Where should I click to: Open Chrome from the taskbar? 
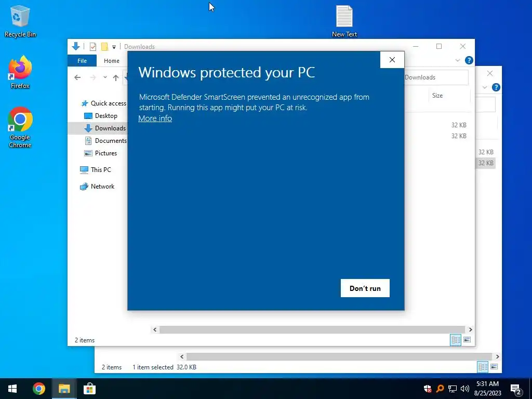tap(38, 389)
